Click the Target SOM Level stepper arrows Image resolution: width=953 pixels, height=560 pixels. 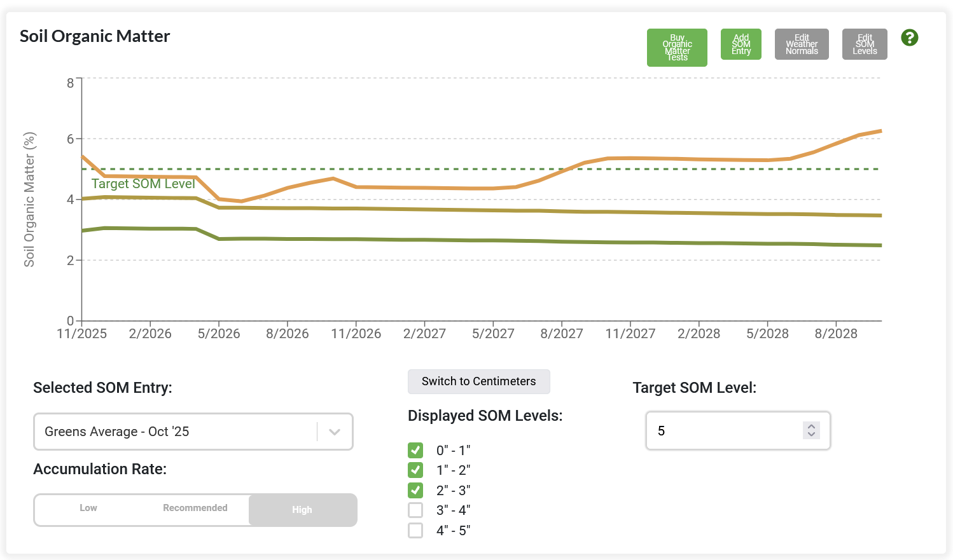click(811, 430)
